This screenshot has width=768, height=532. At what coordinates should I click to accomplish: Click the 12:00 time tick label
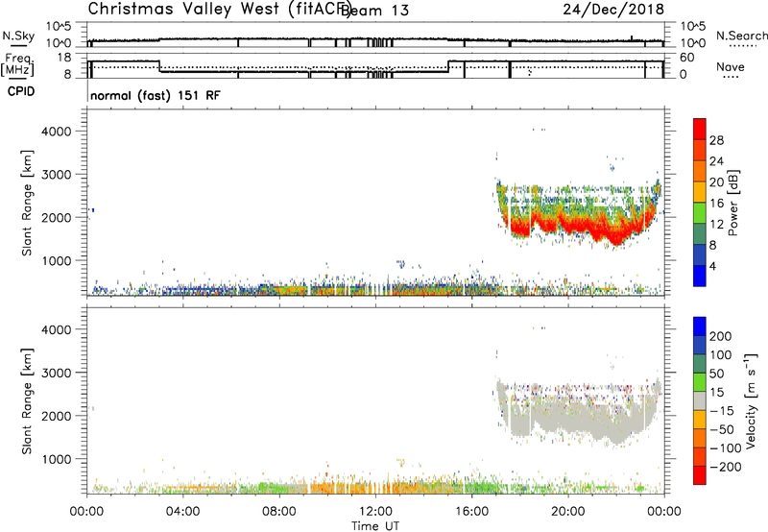click(375, 512)
